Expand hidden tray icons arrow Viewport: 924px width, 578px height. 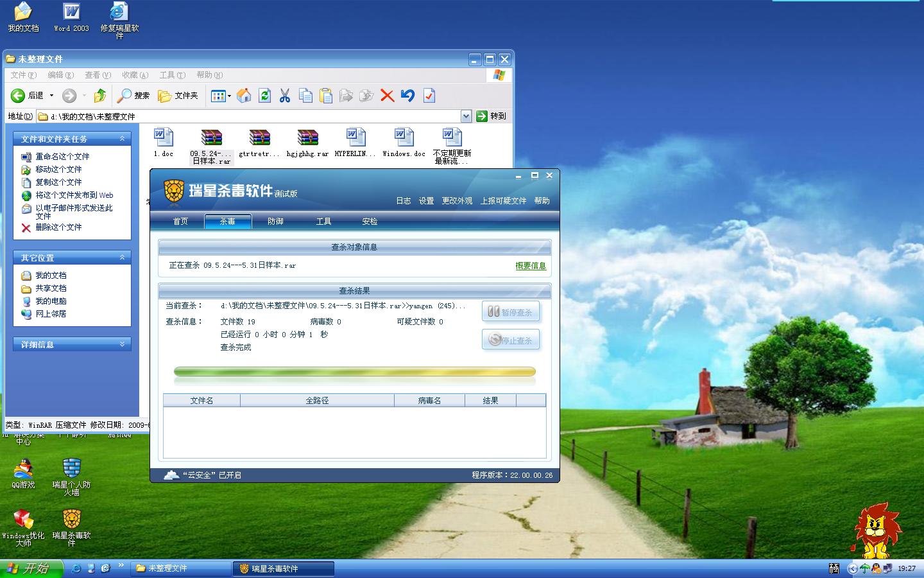pos(852,568)
